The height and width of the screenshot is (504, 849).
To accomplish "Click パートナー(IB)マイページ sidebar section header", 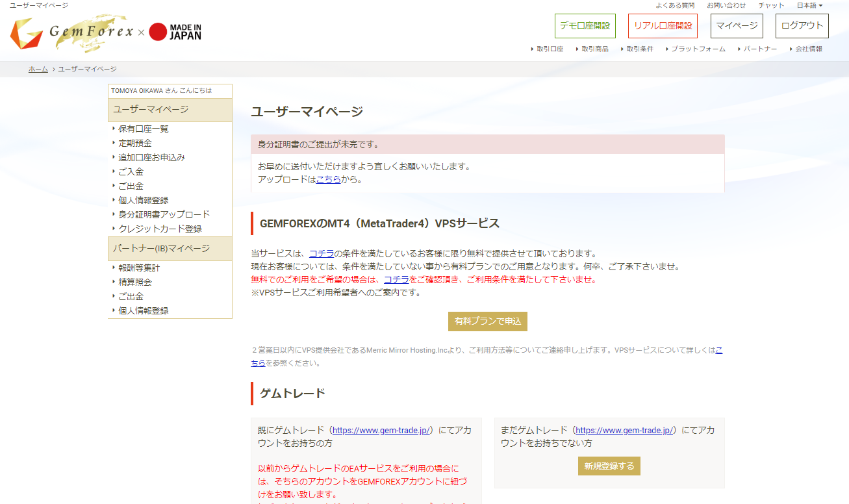I will 170,249.
